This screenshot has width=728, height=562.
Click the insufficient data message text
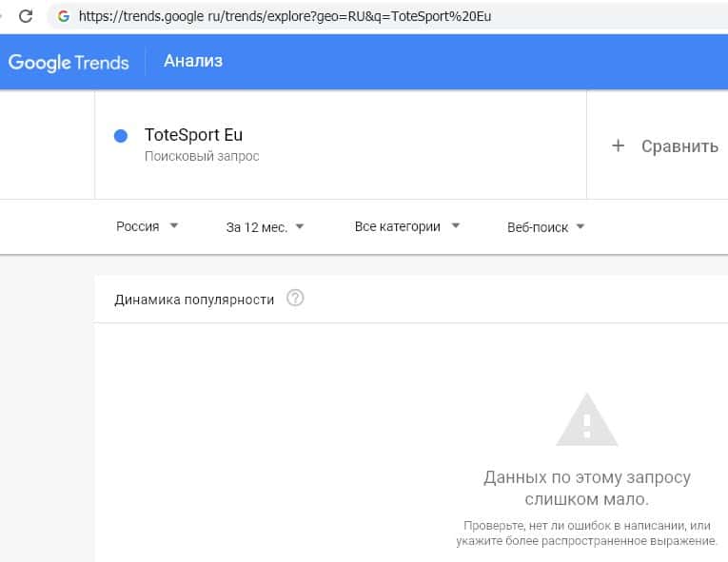(x=587, y=488)
